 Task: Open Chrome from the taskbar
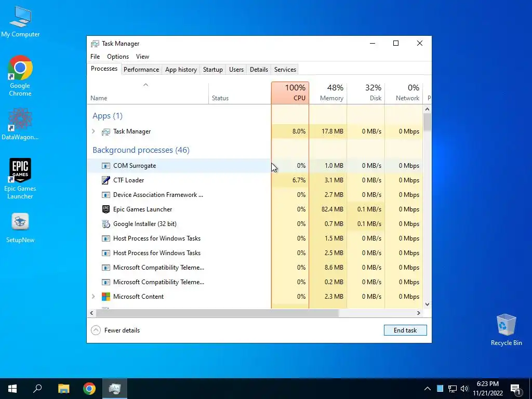[x=89, y=389]
